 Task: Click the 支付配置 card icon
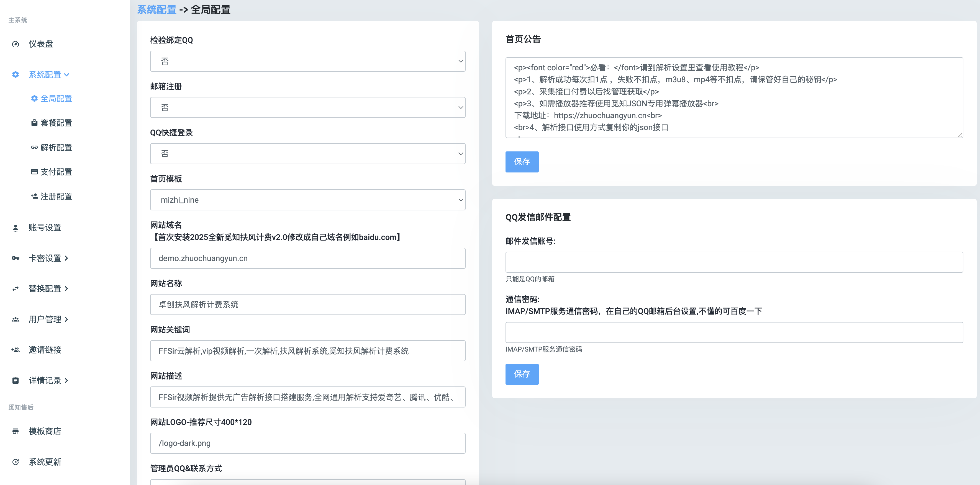(x=34, y=172)
